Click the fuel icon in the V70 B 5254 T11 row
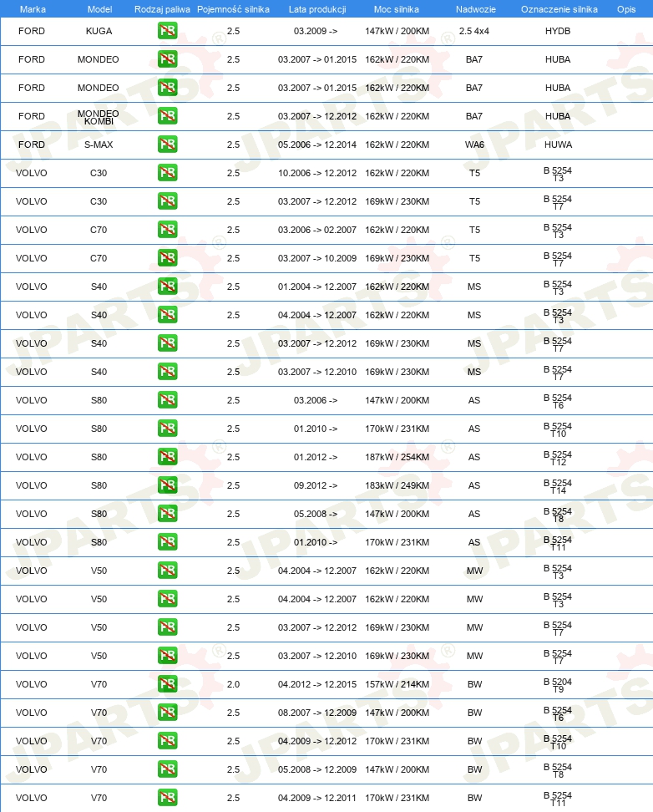The width and height of the screenshot is (653, 812). coord(167,798)
